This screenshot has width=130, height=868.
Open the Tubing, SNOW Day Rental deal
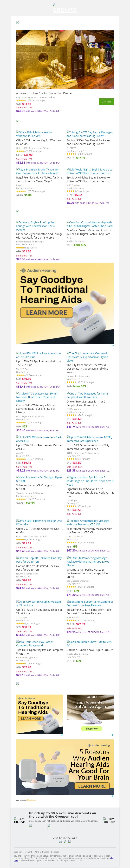pyautogui.click(x=90, y=134)
